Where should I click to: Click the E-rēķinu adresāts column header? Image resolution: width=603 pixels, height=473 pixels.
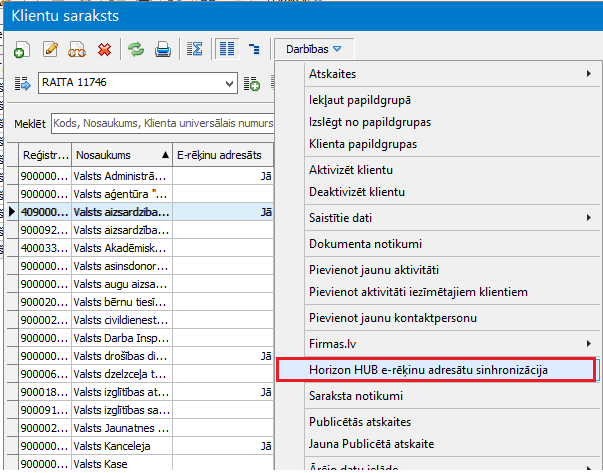click(223, 155)
